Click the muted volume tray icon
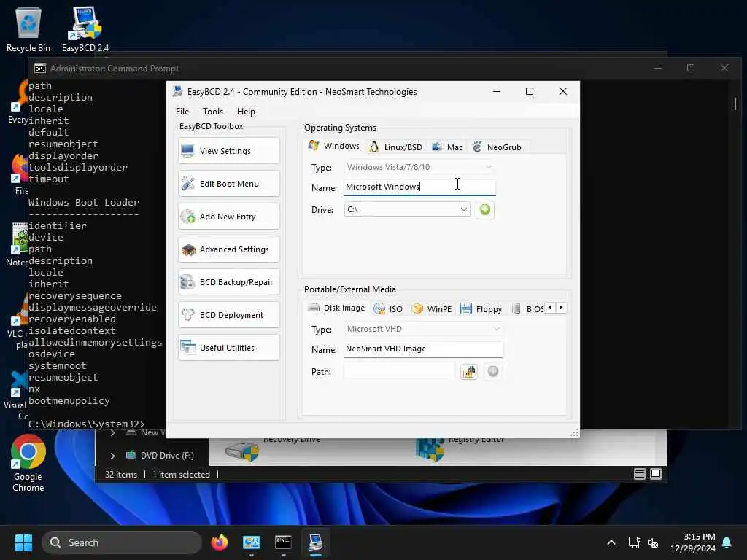 click(653, 542)
